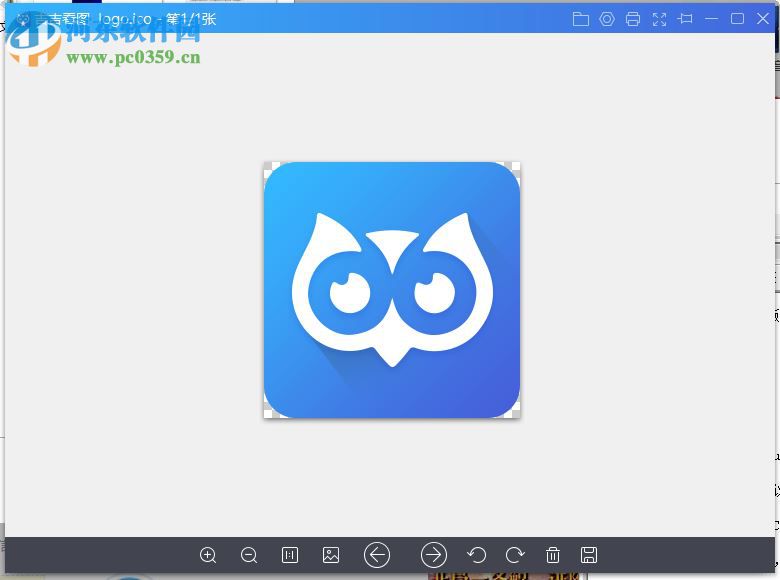The image size is (780, 580).
Task: Rotate image clockwise
Action: (x=515, y=555)
